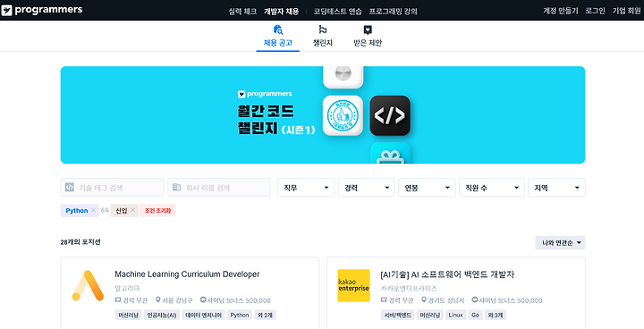Focus the 기술 태그 검색 field
Image resolution: width=644 pixels, height=329 pixels.
coord(112,188)
